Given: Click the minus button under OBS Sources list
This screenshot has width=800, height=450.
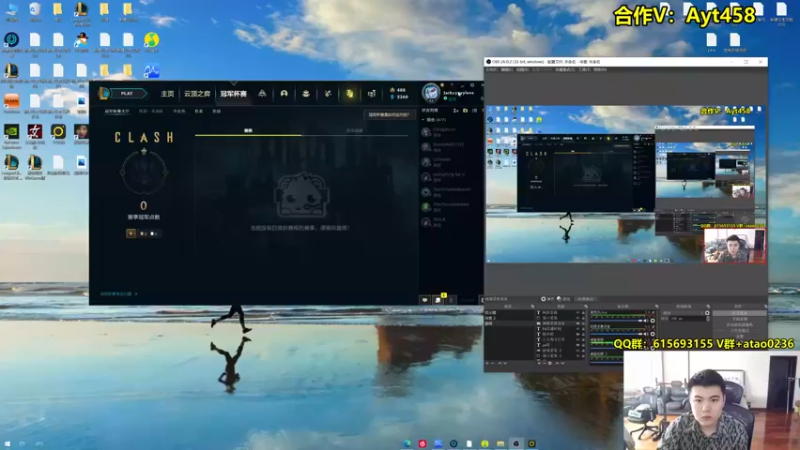Looking at the screenshot, I should 544,363.
